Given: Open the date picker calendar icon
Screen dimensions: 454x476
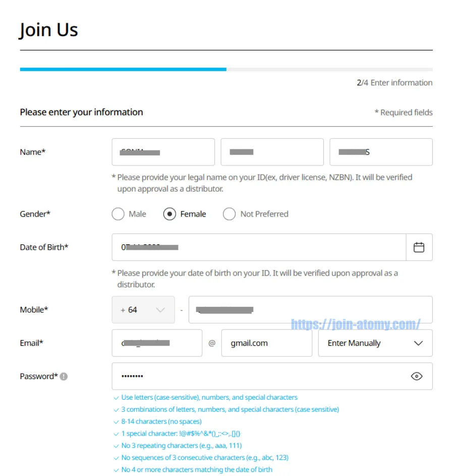Looking at the screenshot, I should (x=419, y=247).
